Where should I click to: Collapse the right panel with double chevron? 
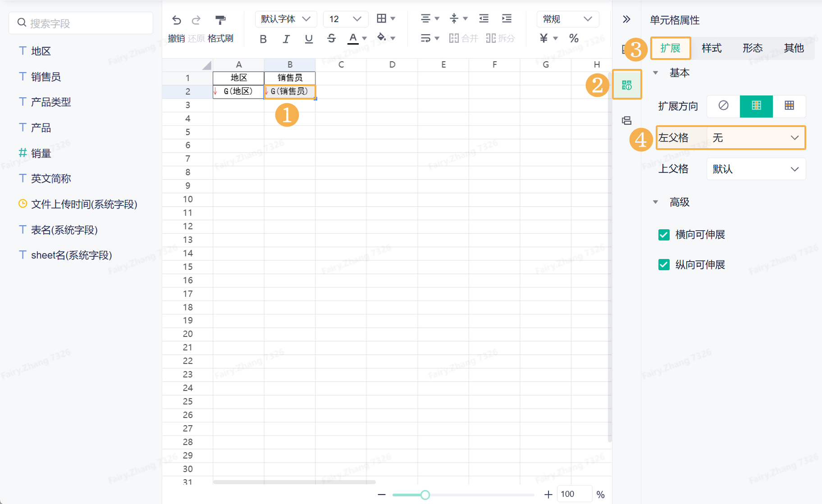click(x=626, y=19)
